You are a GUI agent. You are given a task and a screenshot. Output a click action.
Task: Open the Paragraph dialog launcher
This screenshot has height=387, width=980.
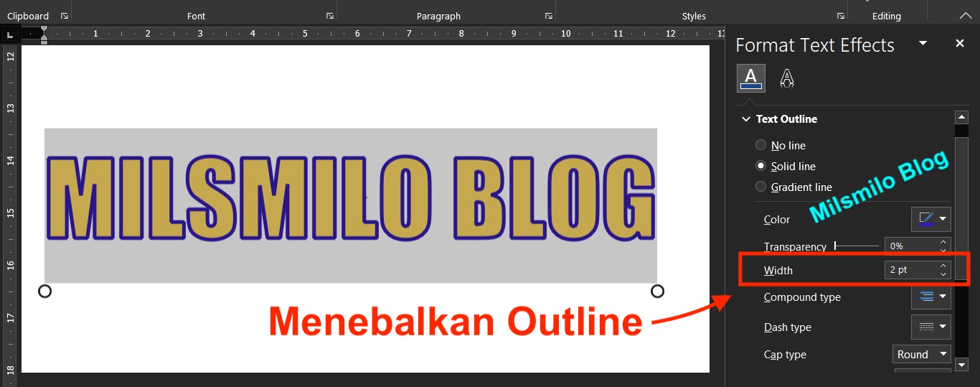[548, 16]
